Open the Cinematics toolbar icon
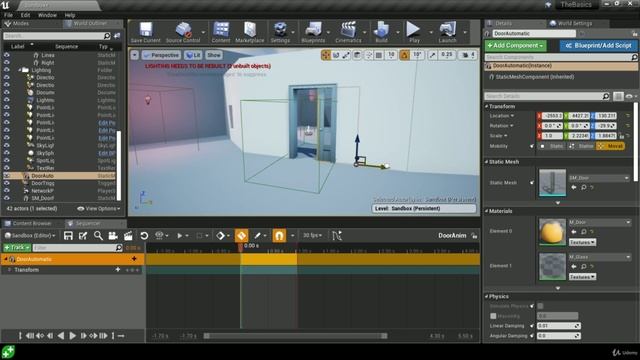640x360 pixels. 348,32
